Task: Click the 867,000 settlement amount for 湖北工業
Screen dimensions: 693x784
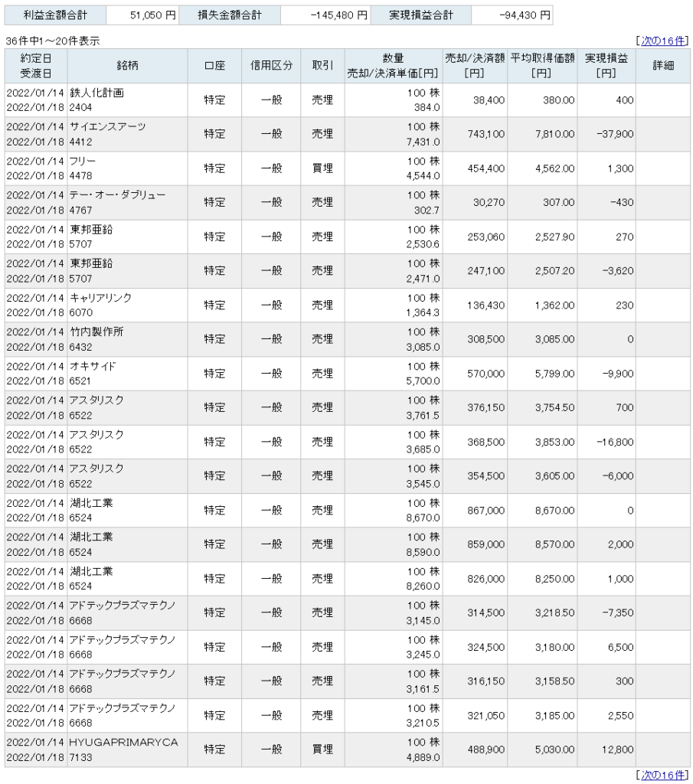Action: [486, 511]
